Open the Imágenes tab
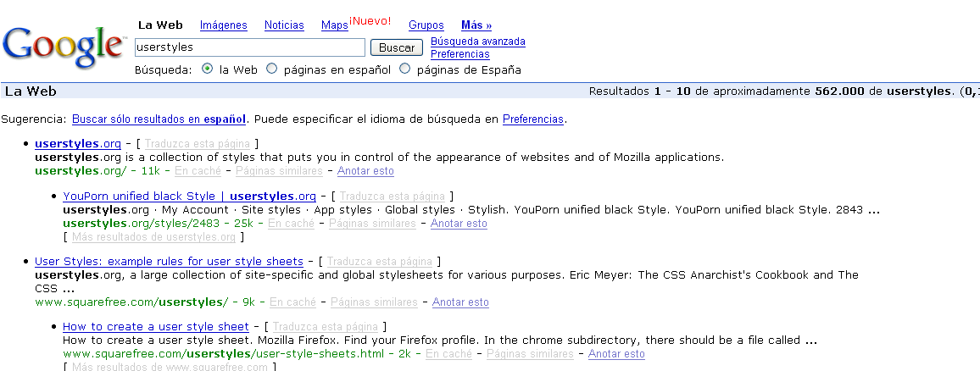The height and width of the screenshot is (371, 980). click(223, 25)
